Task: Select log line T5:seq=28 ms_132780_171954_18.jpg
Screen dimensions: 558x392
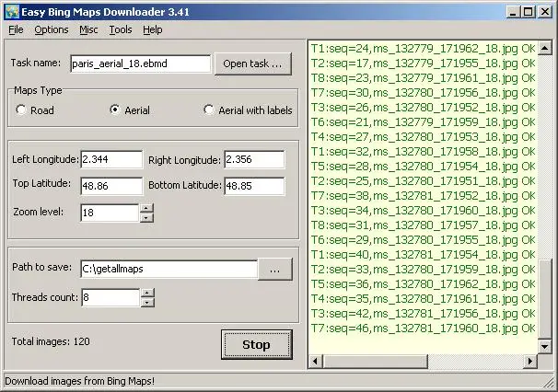Action: pyautogui.click(x=424, y=167)
